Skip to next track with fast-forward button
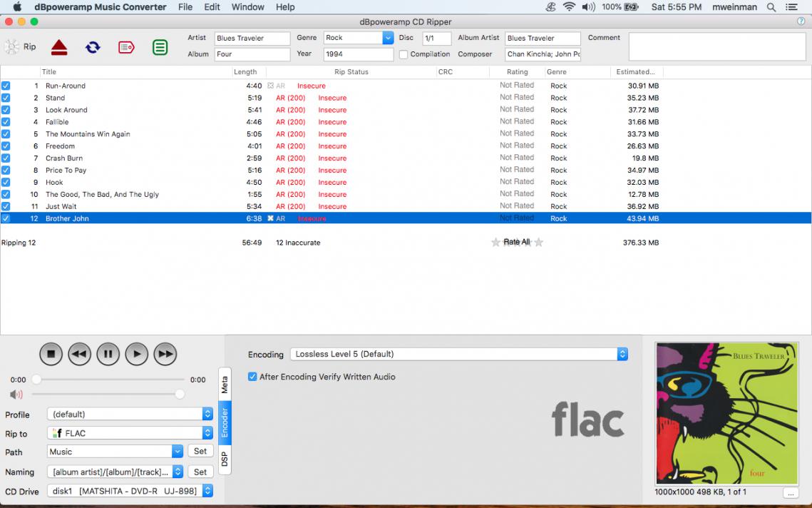This screenshot has height=508, width=812. coord(165,354)
